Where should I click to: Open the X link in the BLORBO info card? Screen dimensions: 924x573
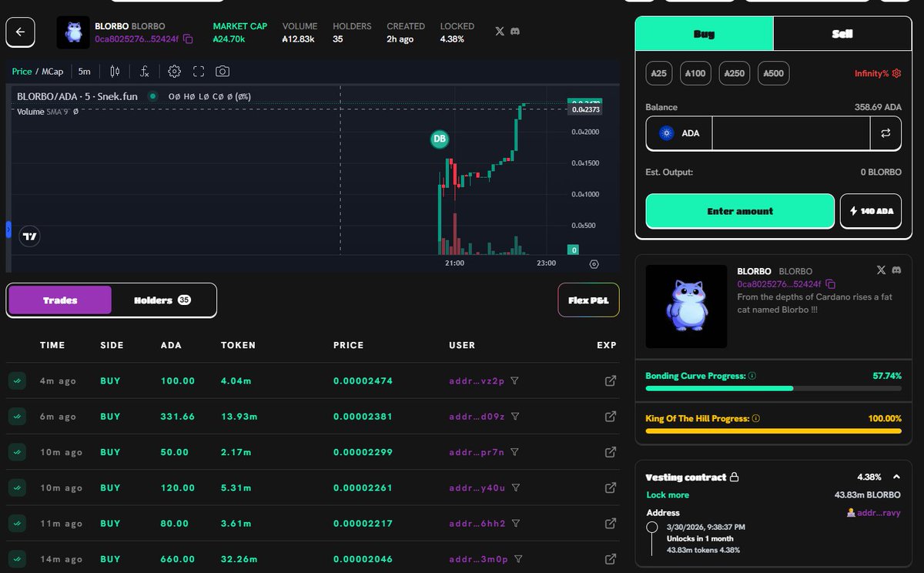coord(881,270)
